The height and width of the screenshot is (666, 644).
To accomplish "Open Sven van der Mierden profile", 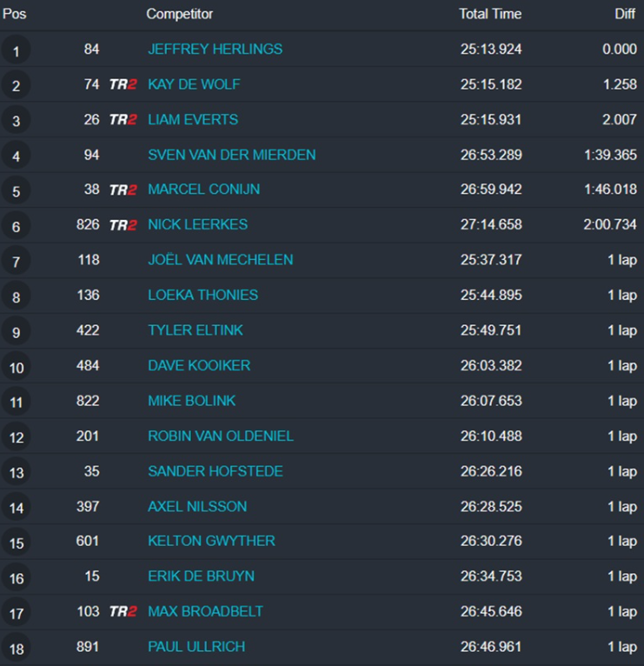I will pyautogui.click(x=231, y=155).
